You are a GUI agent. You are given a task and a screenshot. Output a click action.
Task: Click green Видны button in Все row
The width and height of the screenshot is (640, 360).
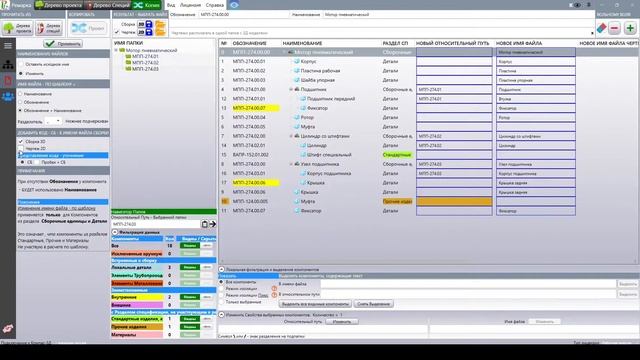pos(189,246)
